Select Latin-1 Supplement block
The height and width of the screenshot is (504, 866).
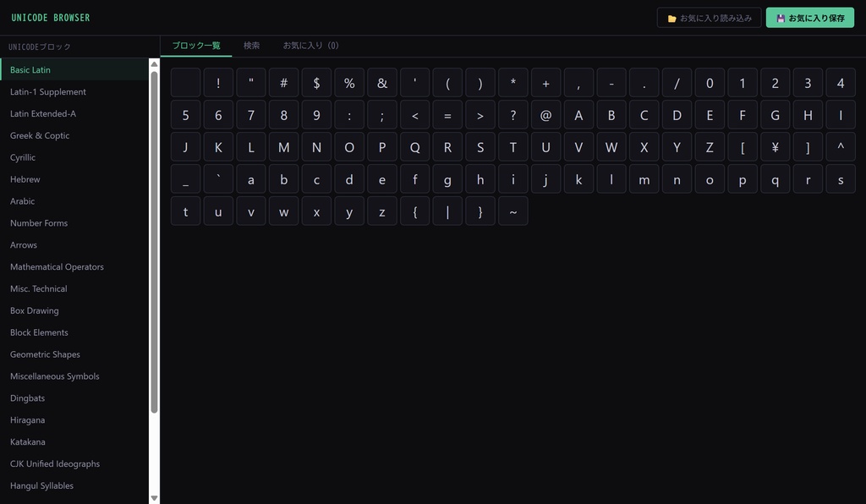pos(74,91)
